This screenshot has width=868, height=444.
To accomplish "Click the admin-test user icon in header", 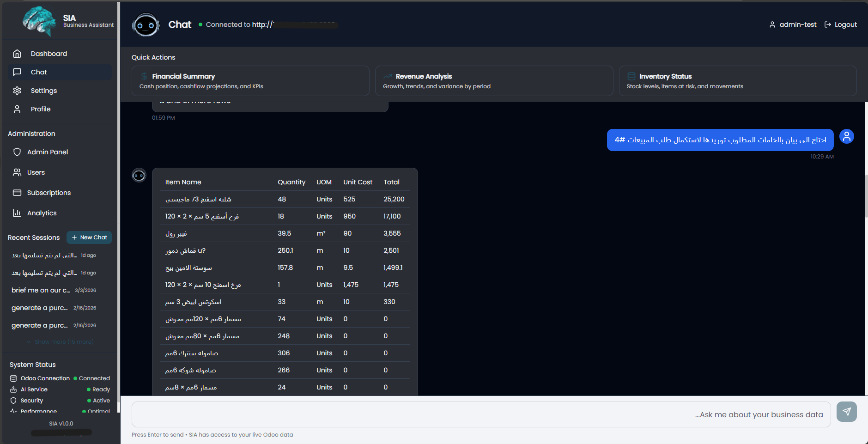I will (x=772, y=24).
